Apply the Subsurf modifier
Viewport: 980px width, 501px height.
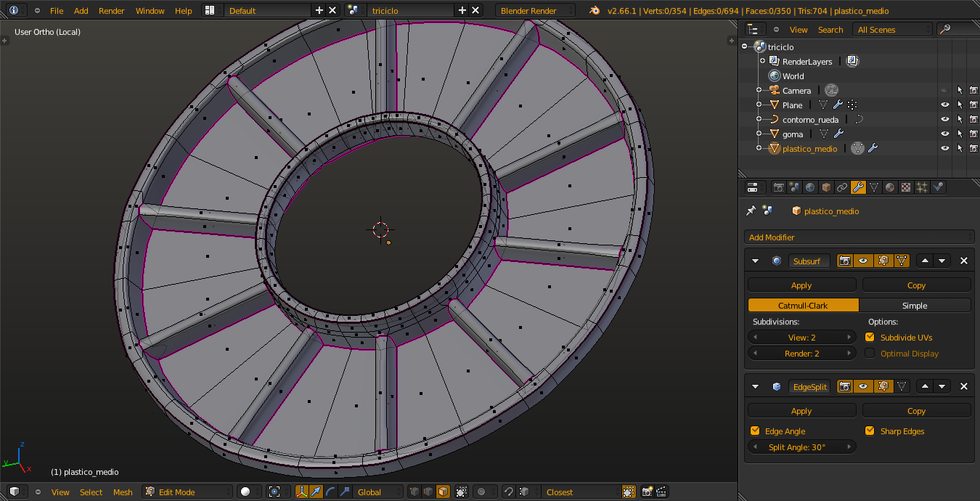[801, 285]
